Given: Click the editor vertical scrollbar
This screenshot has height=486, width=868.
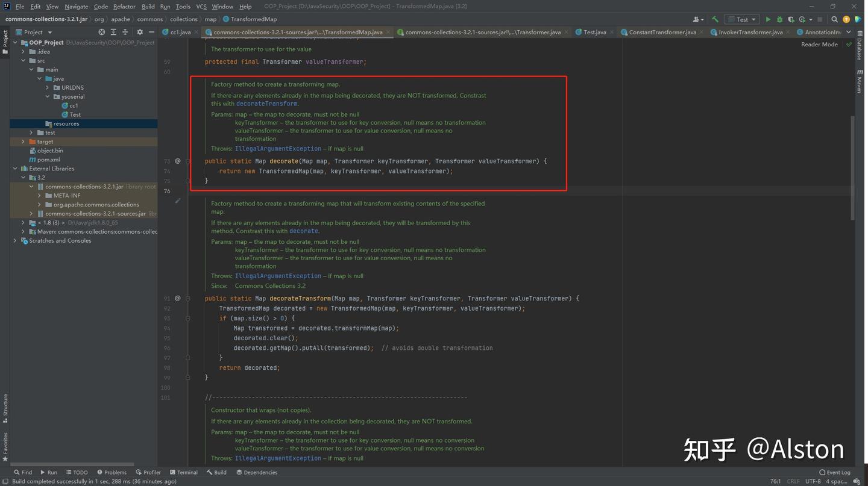Looking at the screenshot, I should click(853, 169).
